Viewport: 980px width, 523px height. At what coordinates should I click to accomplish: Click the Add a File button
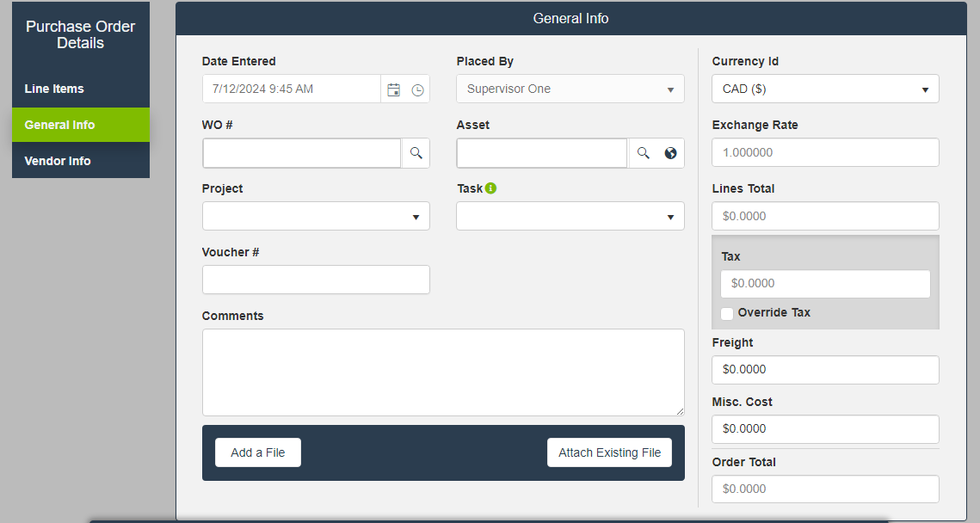coord(257,452)
